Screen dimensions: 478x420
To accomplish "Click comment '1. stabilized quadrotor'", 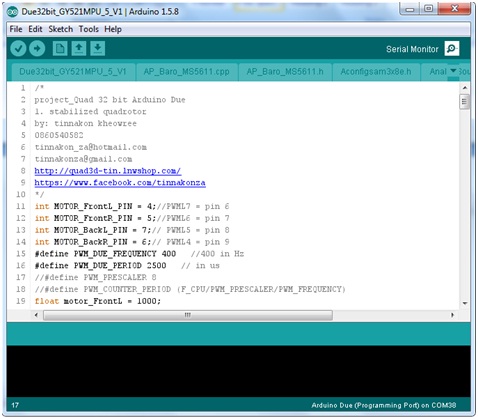I will (90, 112).
